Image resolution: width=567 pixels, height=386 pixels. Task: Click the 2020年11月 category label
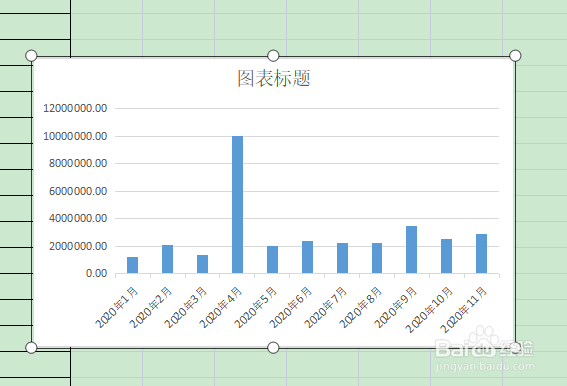coord(463,309)
